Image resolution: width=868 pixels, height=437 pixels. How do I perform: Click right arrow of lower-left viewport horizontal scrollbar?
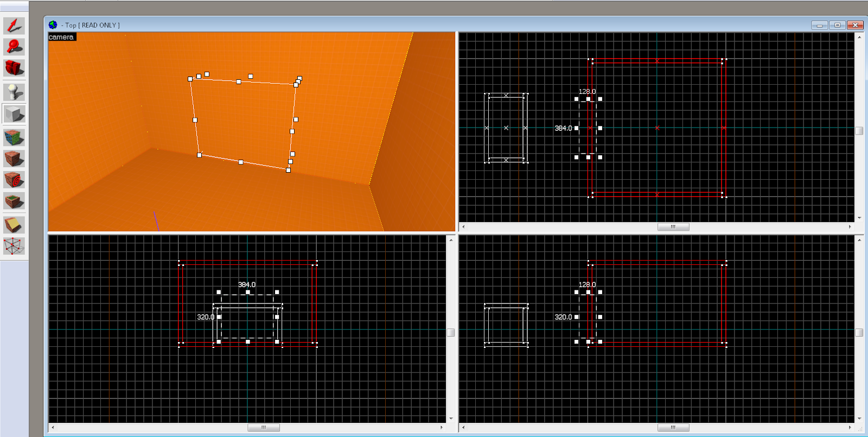442,427
